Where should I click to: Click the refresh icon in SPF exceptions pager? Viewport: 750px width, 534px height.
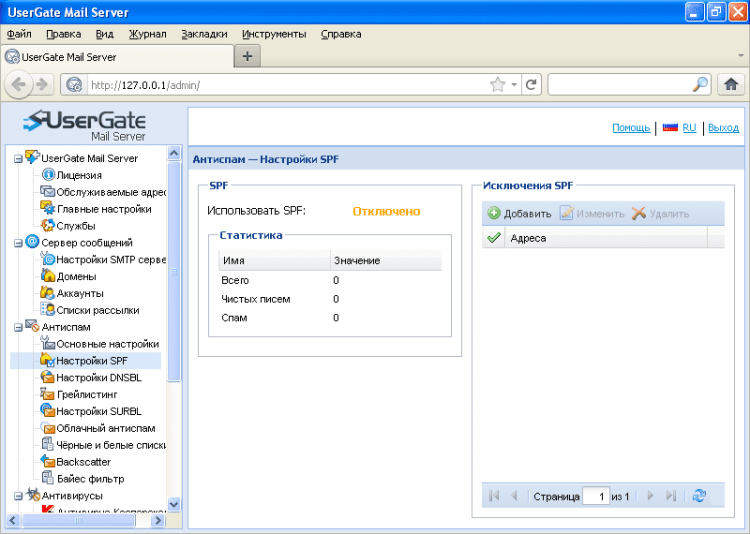point(699,496)
